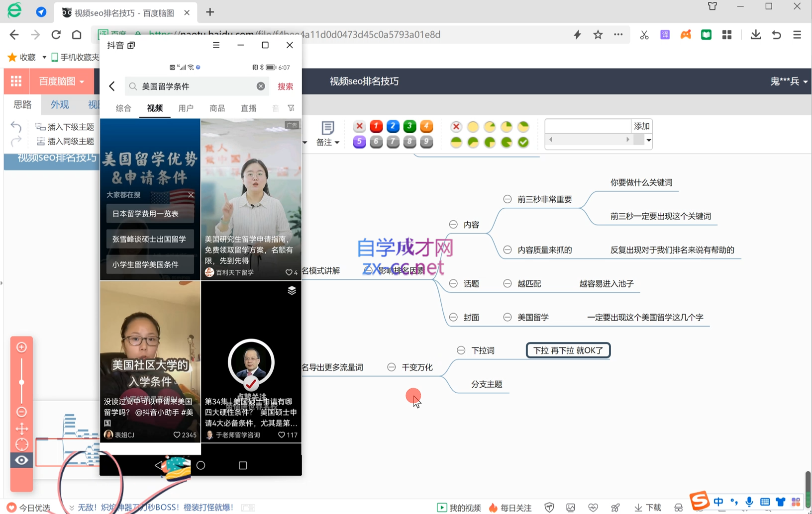812x514 pixels.
Task: Open the 第34集 美国硕士申请 video thumbnail
Action: [251, 361]
